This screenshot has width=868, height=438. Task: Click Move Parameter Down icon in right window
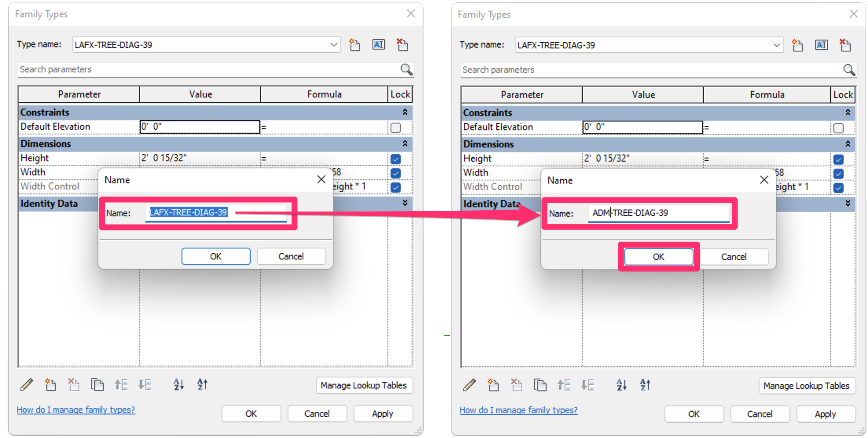click(587, 385)
